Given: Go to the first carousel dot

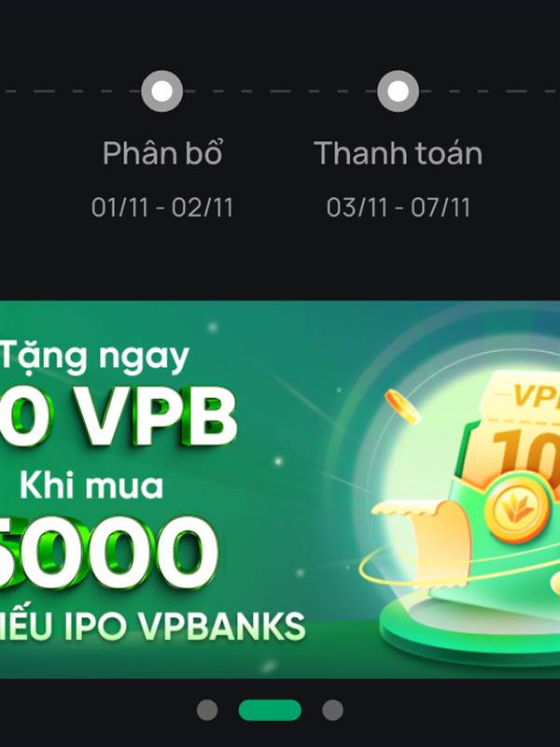Looking at the screenshot, I should [207, 710].
